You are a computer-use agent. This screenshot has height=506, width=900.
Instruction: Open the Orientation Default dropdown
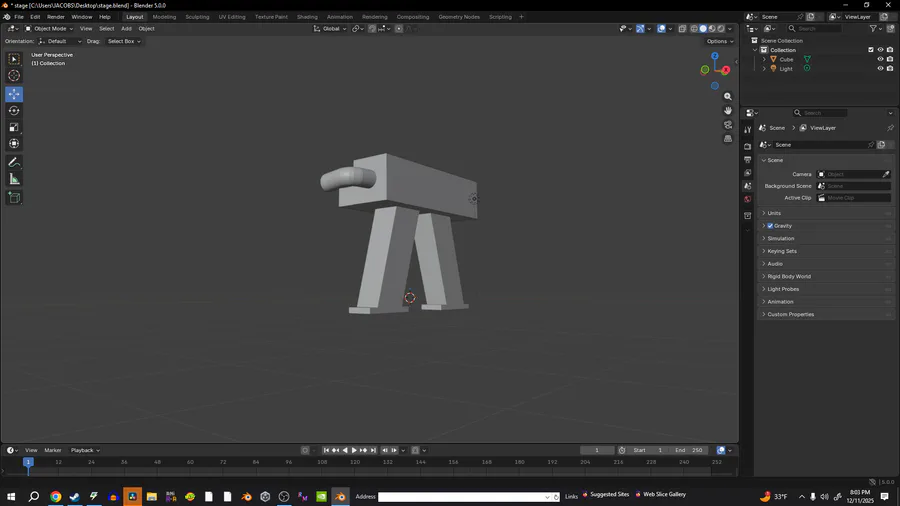pyautogui.click(x=60, y=41)
